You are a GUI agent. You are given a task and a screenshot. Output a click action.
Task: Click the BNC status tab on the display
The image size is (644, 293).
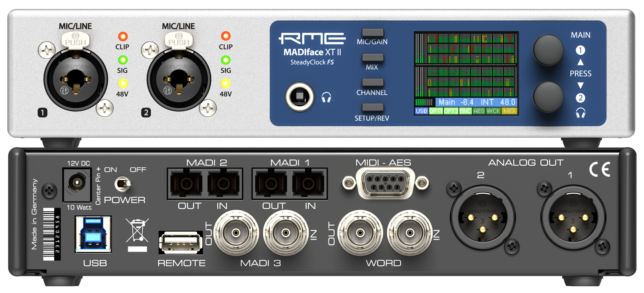coord(465,111)
